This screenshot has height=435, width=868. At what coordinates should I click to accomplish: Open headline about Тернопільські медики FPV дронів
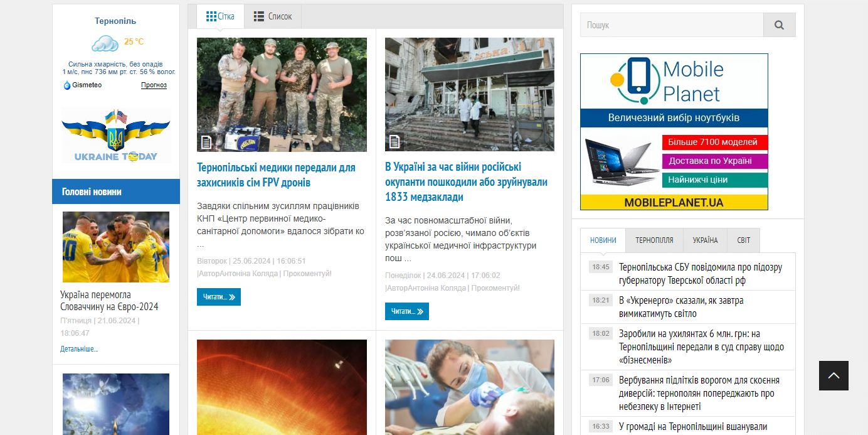pos(276,175)
